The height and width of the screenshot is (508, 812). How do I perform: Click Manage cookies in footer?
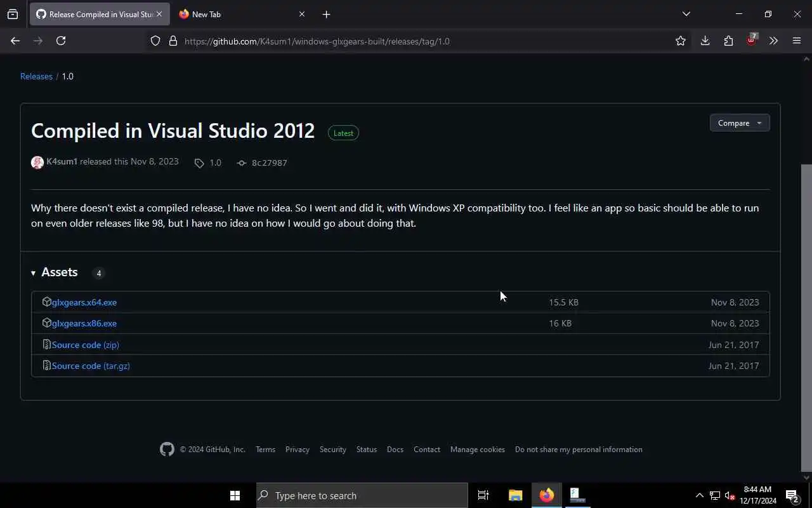(478, 450)
